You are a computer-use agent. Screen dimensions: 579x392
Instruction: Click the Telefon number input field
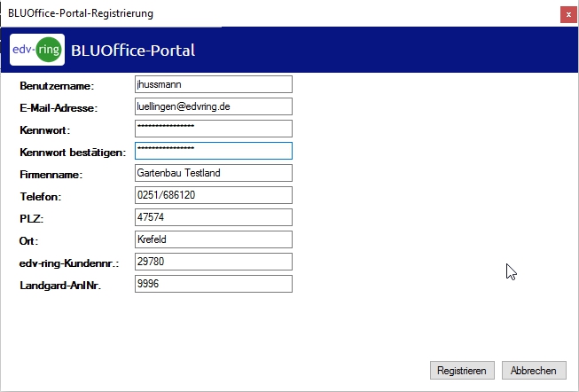(213, 195)
